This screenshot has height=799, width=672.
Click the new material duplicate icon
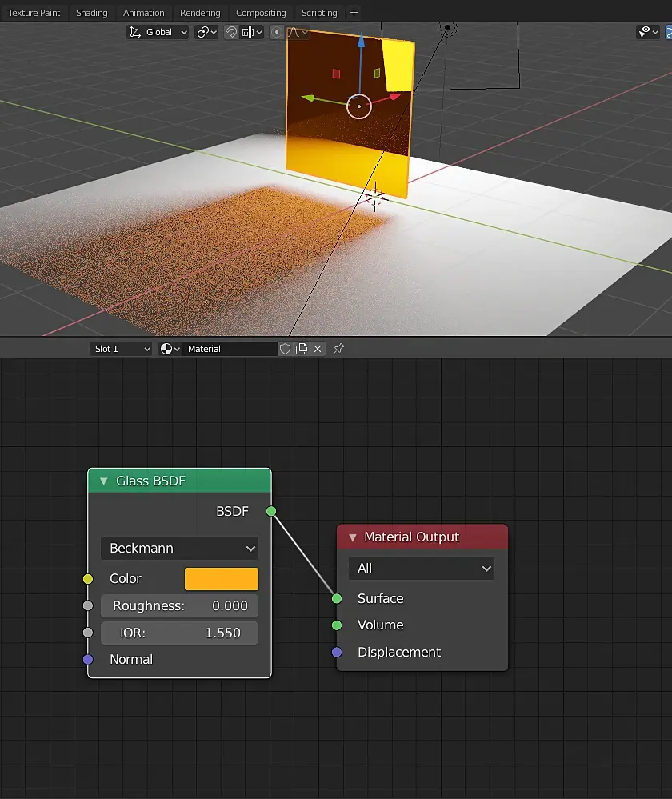(302, 349)
